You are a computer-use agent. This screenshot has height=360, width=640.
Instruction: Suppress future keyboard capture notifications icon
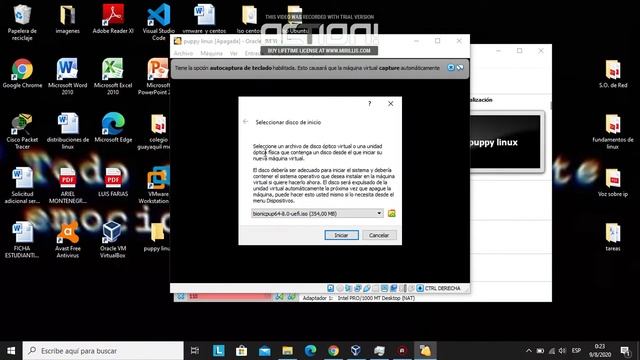pyautogui.click(x=460, y=68)
